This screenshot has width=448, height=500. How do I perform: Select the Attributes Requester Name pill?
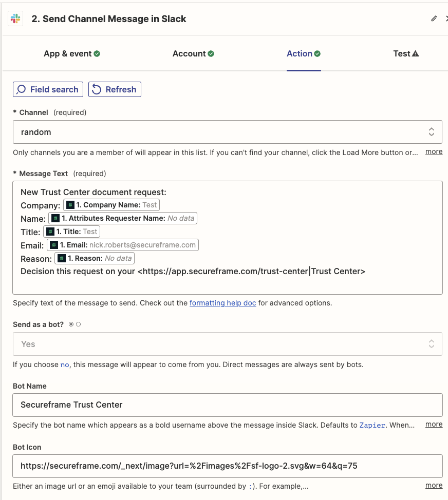tap(122, 218)
